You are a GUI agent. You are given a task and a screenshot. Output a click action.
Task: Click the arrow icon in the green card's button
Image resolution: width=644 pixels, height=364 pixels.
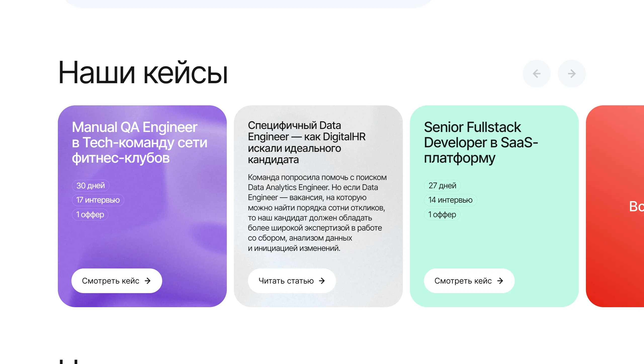pyautogui.click(x=500, y=281)
